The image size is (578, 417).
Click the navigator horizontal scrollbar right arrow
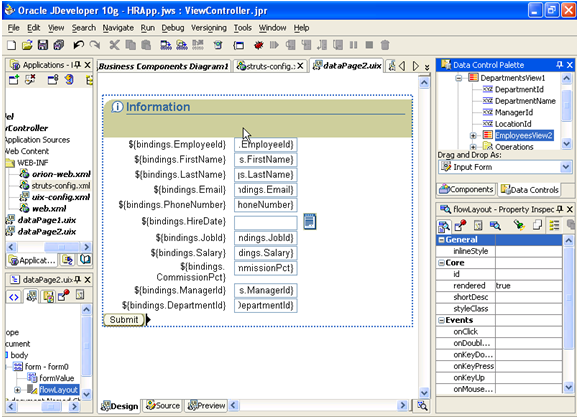tap(86, 247)
